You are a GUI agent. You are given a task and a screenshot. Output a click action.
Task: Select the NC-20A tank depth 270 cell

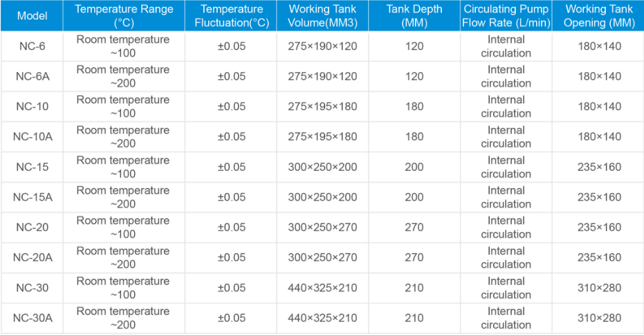(x=414, y=257)
